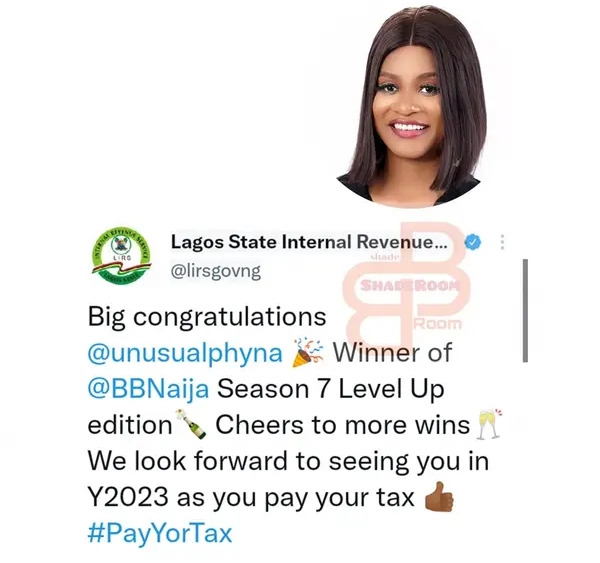The width and height of the screenshot is (600, 563).
Task: Open the @lirsgovng handle
Action: point(216,271)
